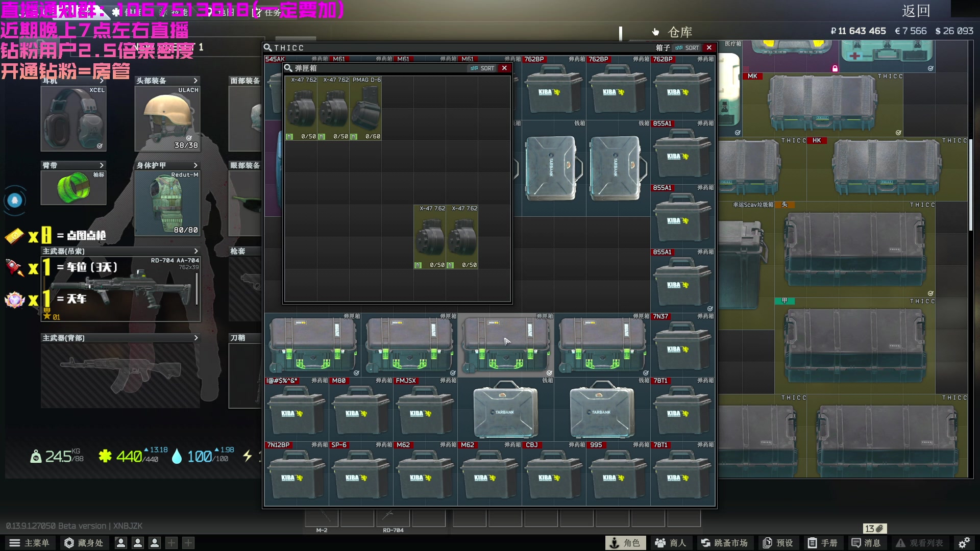
Task: Open the 消息 messages tab
Action: point(866,543)
